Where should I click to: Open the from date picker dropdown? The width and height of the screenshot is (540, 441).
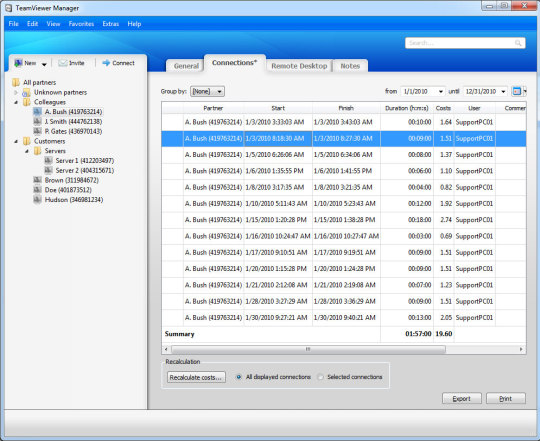pyautogui.click(x=440, y=92)
